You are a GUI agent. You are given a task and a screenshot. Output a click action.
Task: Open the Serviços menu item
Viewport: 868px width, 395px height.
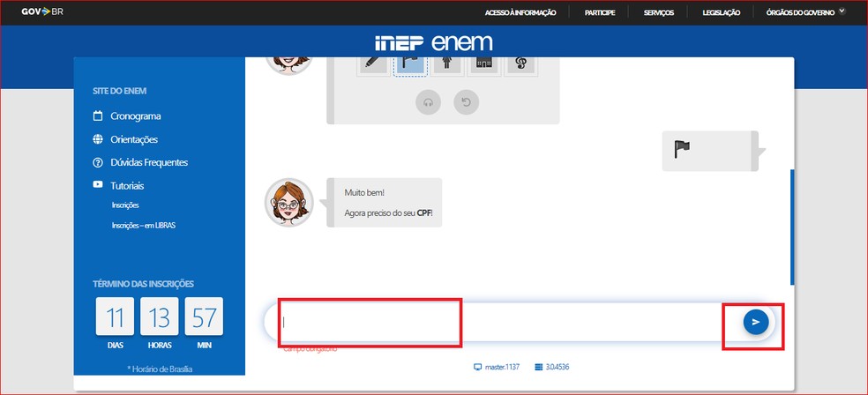pyautogui.click(x=659, y=12)
